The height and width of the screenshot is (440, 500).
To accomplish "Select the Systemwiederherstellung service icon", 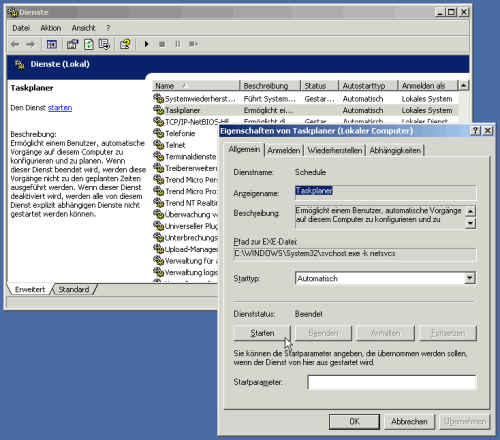I will 158,98.
